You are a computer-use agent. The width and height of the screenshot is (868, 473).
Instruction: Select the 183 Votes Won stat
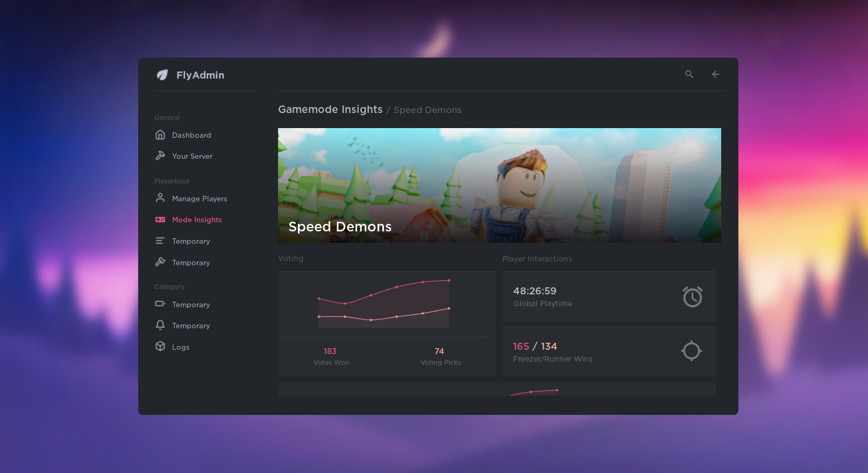click(331, 356)
